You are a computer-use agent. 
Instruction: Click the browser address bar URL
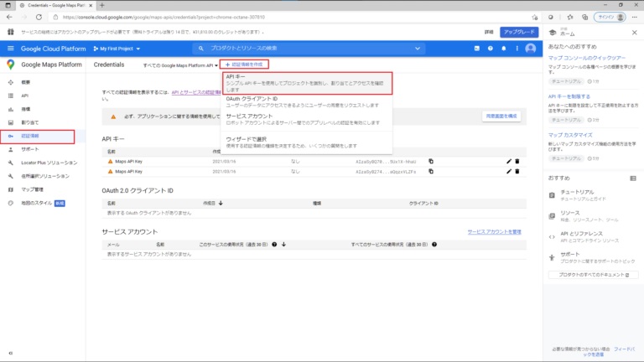click(164, 18)
